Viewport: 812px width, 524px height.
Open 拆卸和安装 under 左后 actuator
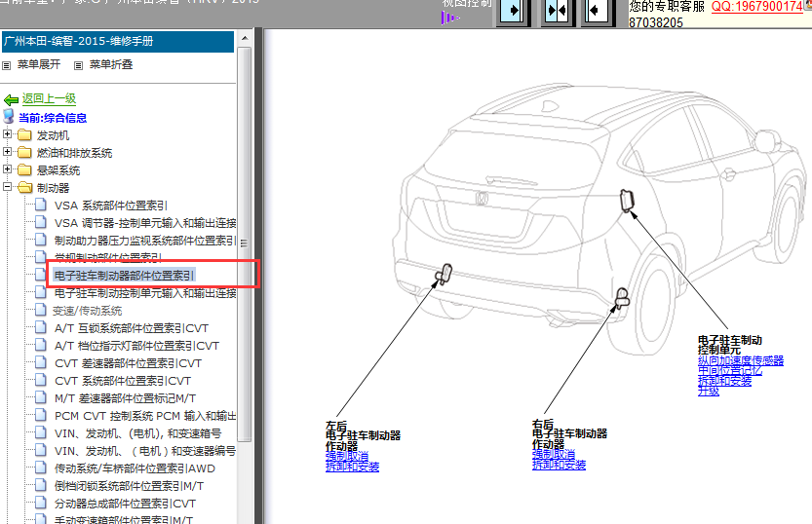pos(352,467)
